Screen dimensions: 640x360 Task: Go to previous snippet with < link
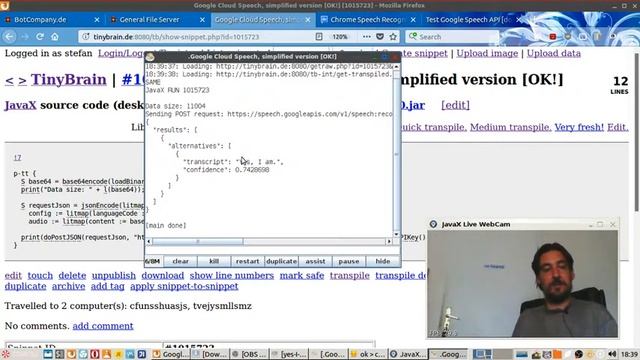(9, 80)
